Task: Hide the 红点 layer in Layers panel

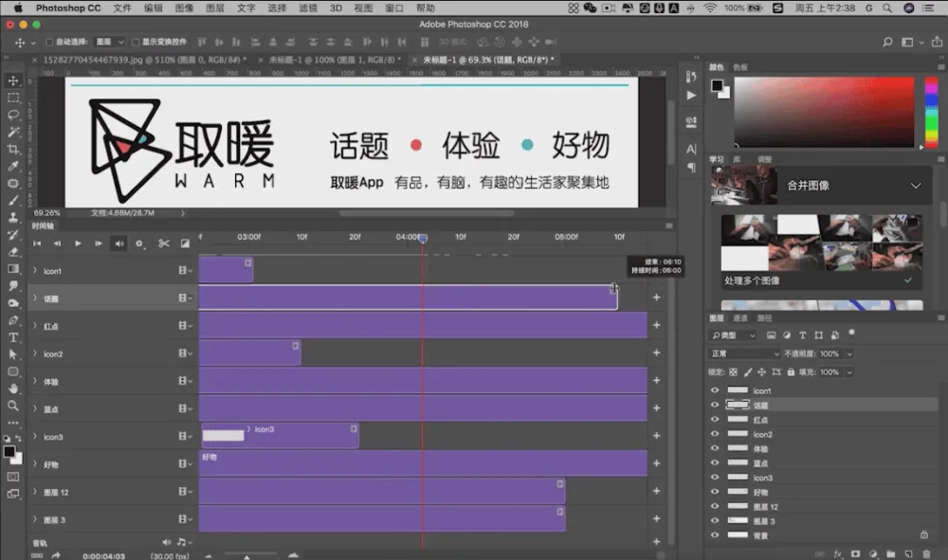Action: point(715,420)
